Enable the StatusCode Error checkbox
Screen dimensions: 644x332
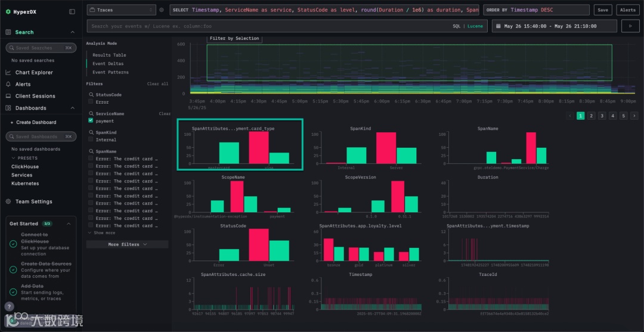click(x=91, y=101)
